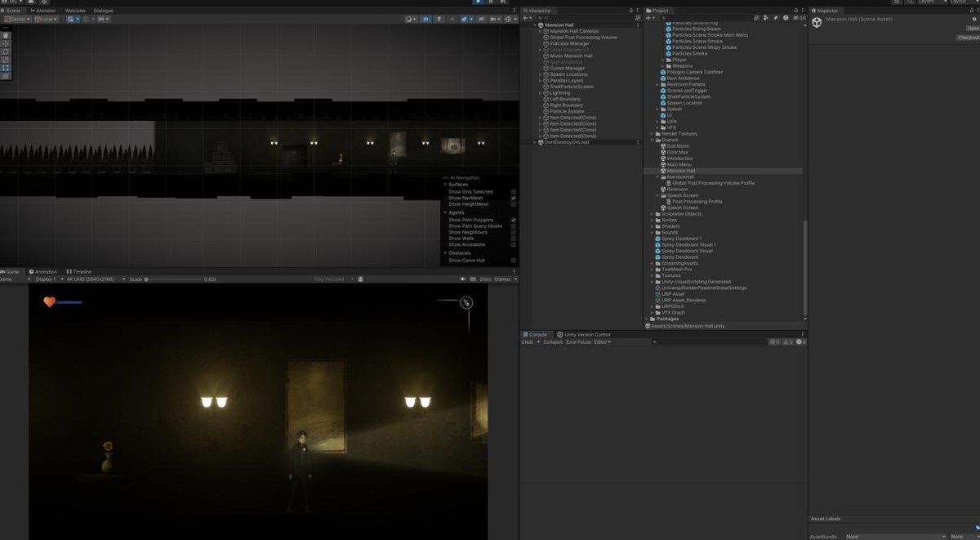980x540 pixels.
Task: Toggle 2D mode in Scene view
Action: coord(425,19)
